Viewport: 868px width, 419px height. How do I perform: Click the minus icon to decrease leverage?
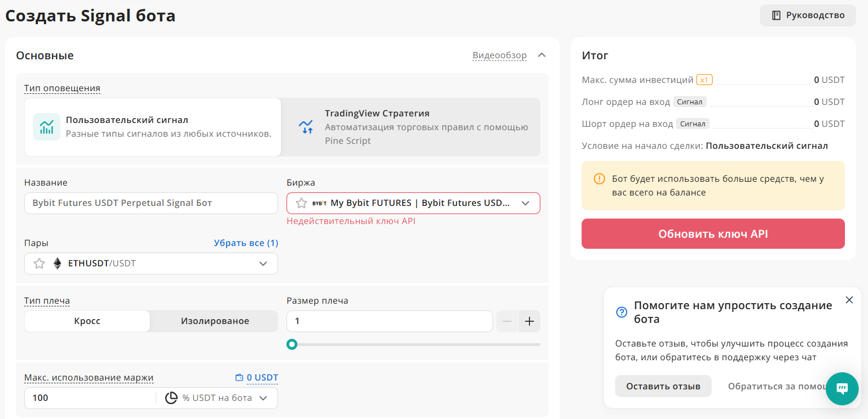click(x=507, y=321)
